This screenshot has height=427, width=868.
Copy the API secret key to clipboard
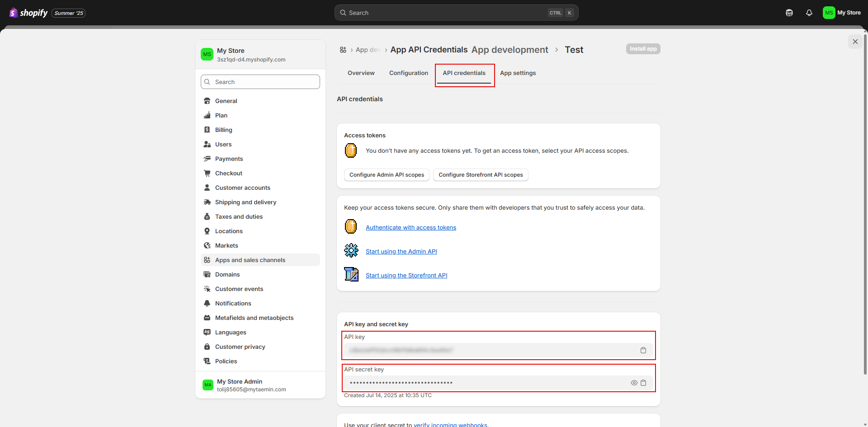tap(643, 383)
